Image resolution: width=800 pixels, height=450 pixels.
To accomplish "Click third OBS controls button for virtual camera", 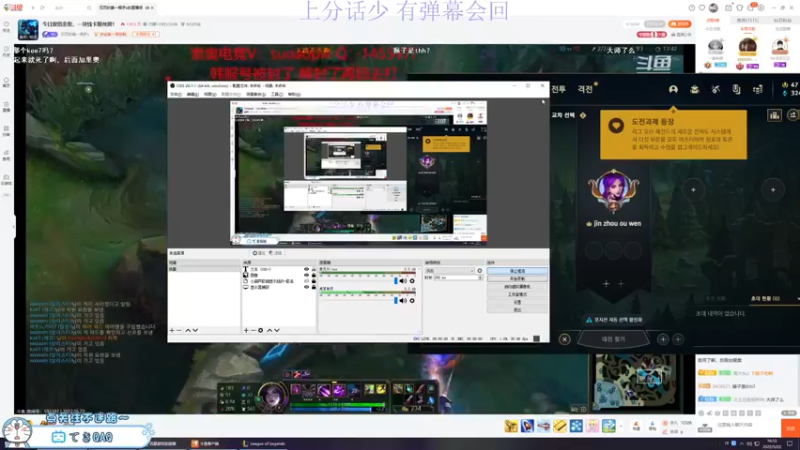I will pyautogui.click(x=517, y=287).
